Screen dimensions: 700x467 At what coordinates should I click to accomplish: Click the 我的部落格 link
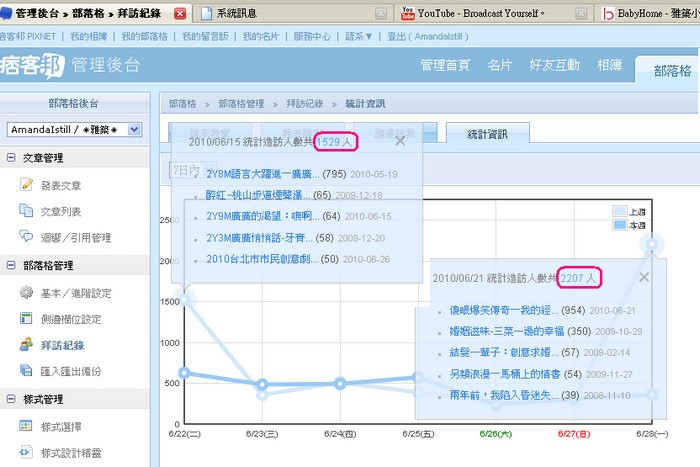pos(145,37)
